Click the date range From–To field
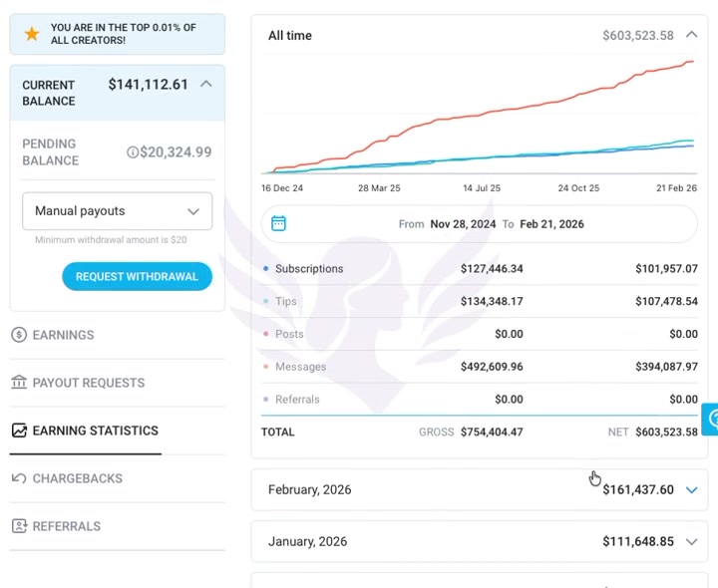Viewport: 718px width, 588px height. pos(491,224)
